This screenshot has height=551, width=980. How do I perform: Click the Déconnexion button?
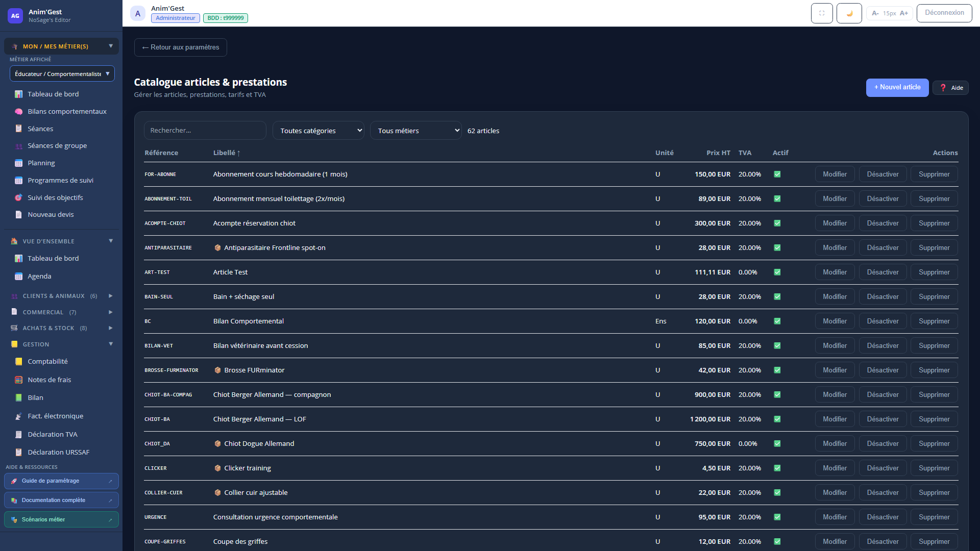tap(944, 13)
